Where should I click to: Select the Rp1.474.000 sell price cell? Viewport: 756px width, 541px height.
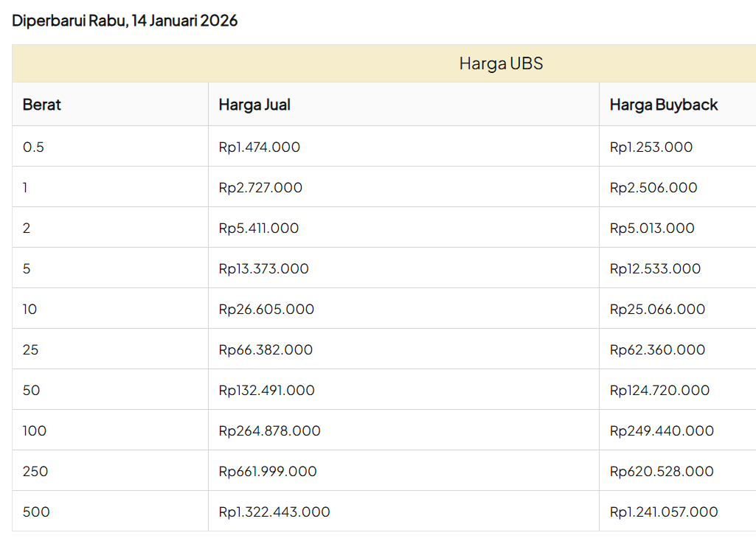pos(260,147)
